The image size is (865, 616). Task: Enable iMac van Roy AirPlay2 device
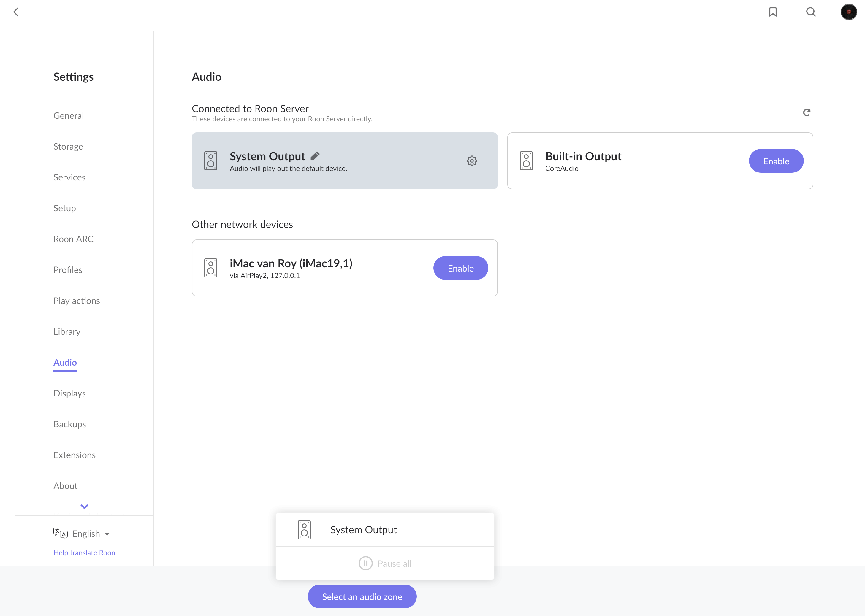pyautogui.click(x=461, y=268)
